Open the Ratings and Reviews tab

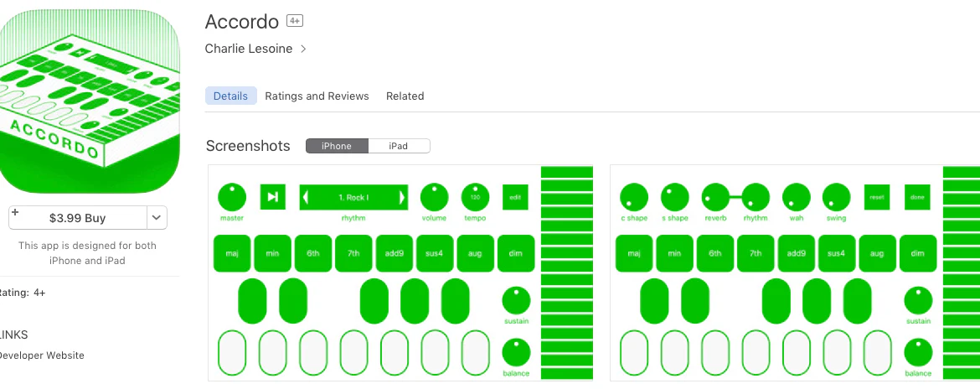pos(317,96)
